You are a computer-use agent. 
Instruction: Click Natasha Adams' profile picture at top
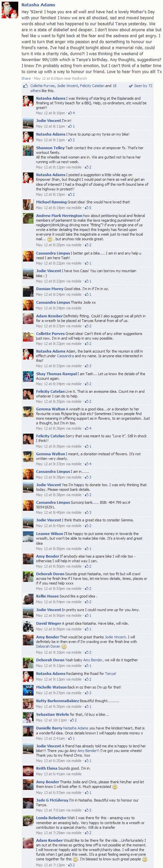[10, 10]
